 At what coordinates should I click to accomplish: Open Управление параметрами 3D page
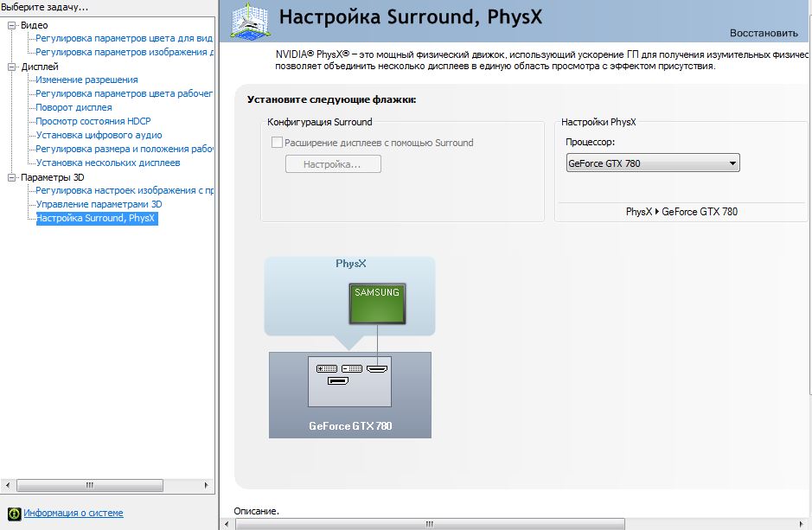coord(99,204)
